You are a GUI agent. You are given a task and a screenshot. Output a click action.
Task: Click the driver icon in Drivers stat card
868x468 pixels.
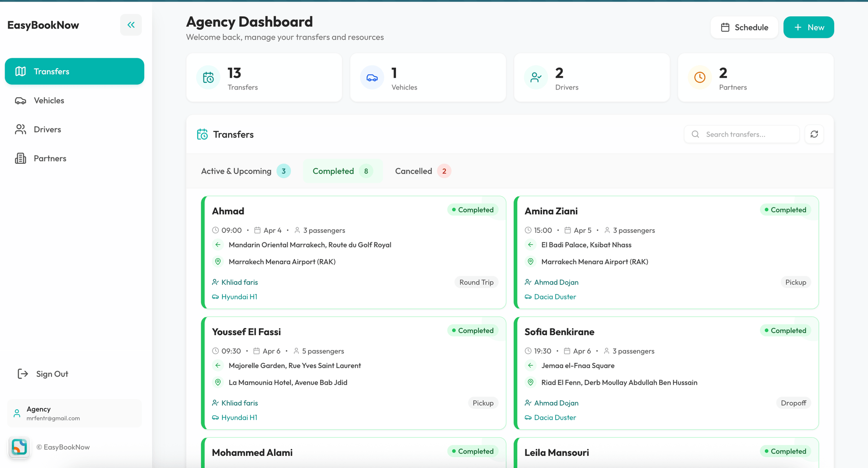tap(536, 78)
